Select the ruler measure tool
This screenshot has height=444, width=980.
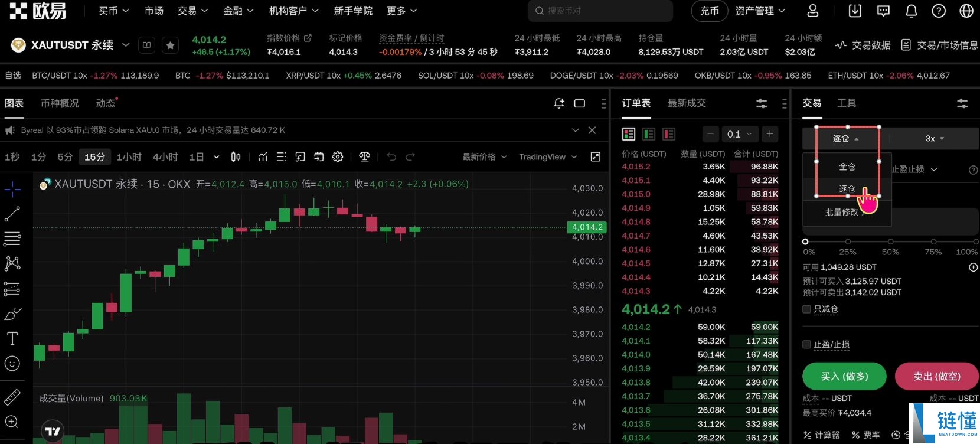pyautogui.click(x=12, y=397)
